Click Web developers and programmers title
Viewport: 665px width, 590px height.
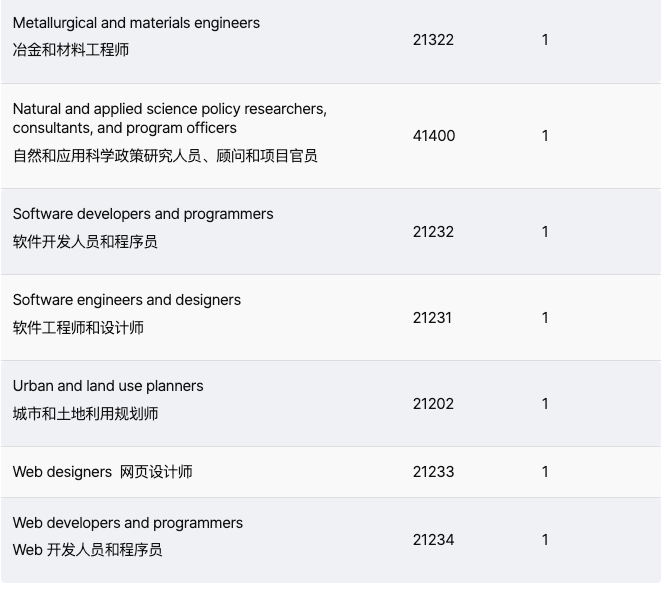point(128,523)
